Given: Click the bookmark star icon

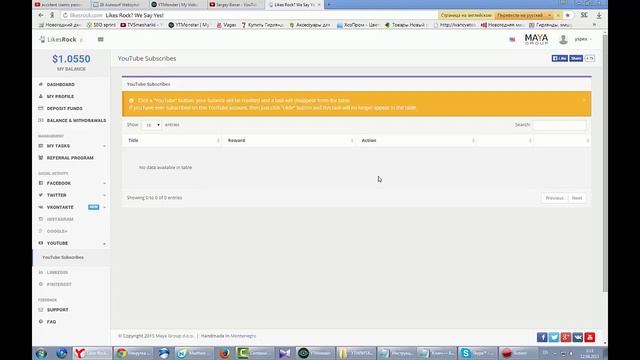Looking at the screenshot, I should click(x=568, y=15).
